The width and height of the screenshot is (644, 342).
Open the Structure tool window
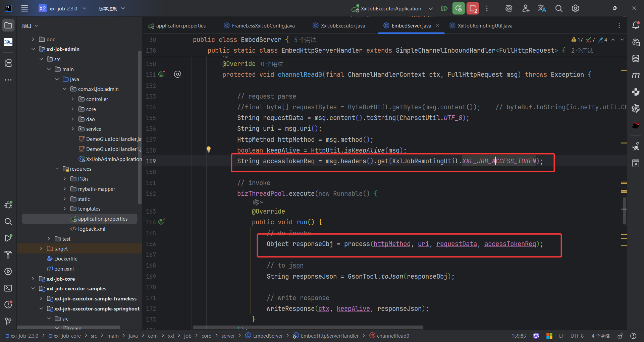coord(8,63)
